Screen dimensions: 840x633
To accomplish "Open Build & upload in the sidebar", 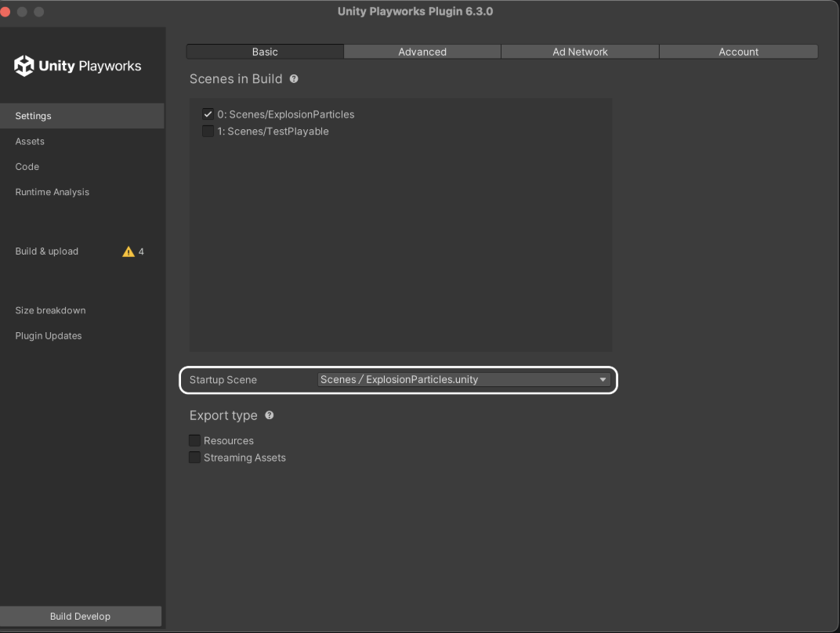I will point(82,251).
